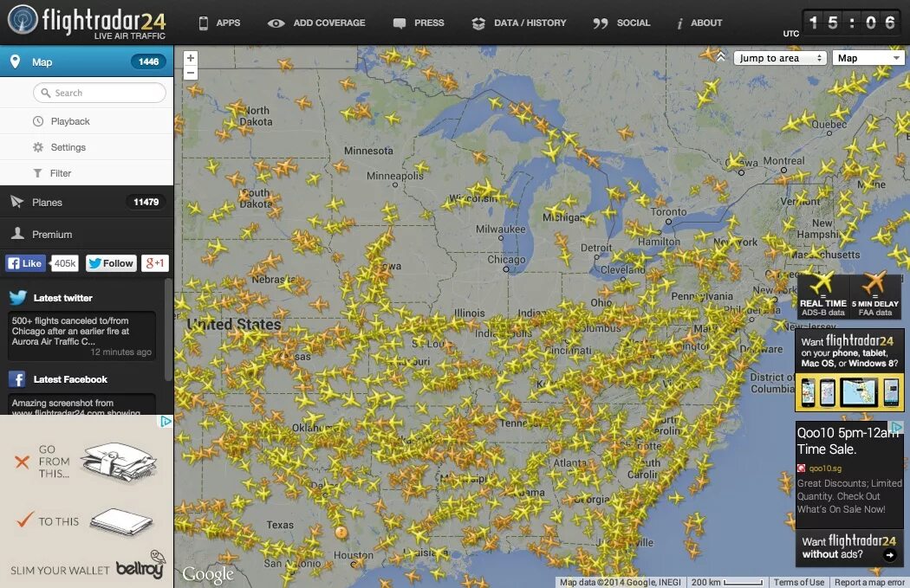Click the eye icon beside ADD COVERAGE
Viewport: 910px width, 588px height.
pos(276,23)
